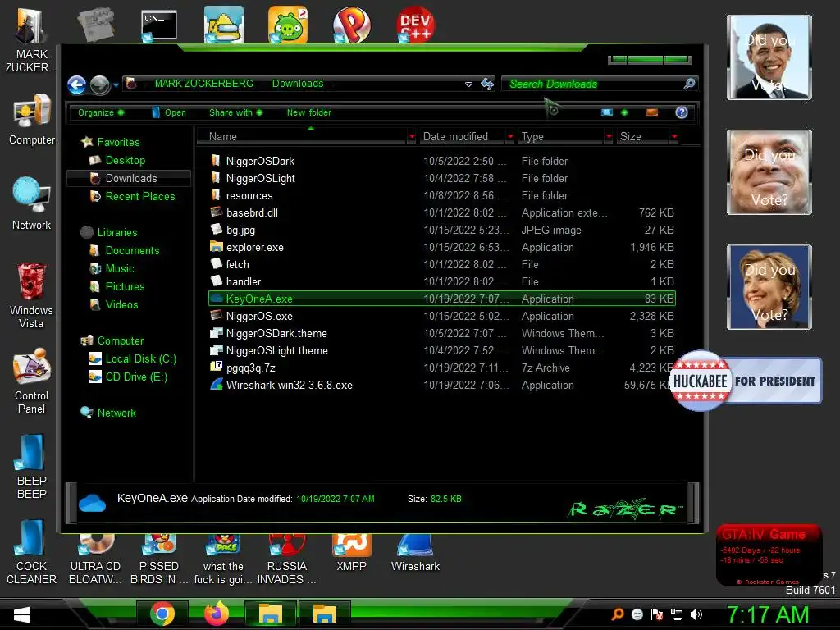840x630 pixels.
Task: Open Date modified column filter arrow
Action: pos(510,137)
